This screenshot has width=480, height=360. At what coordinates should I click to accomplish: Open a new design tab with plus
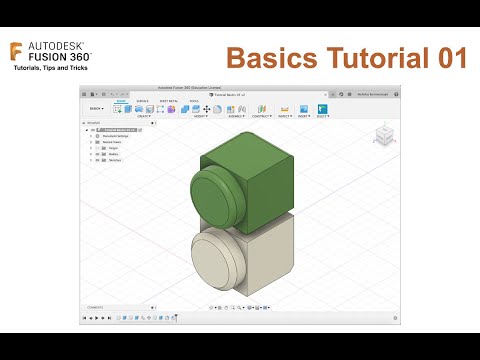pyautogui.click(x=333, y=94)
